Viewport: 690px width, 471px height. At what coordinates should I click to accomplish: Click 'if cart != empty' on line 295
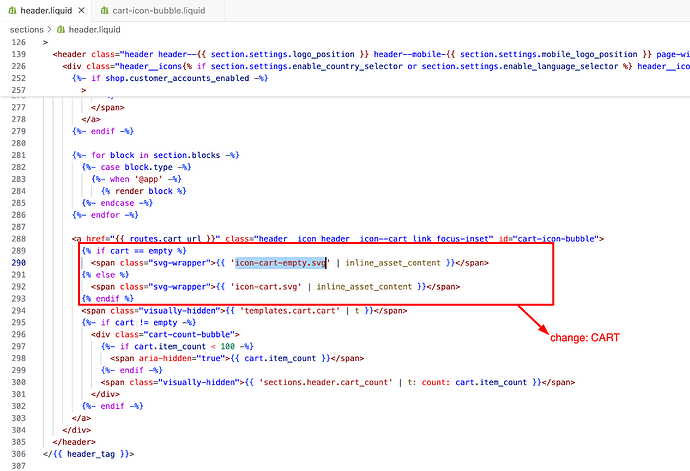(139, 323)
